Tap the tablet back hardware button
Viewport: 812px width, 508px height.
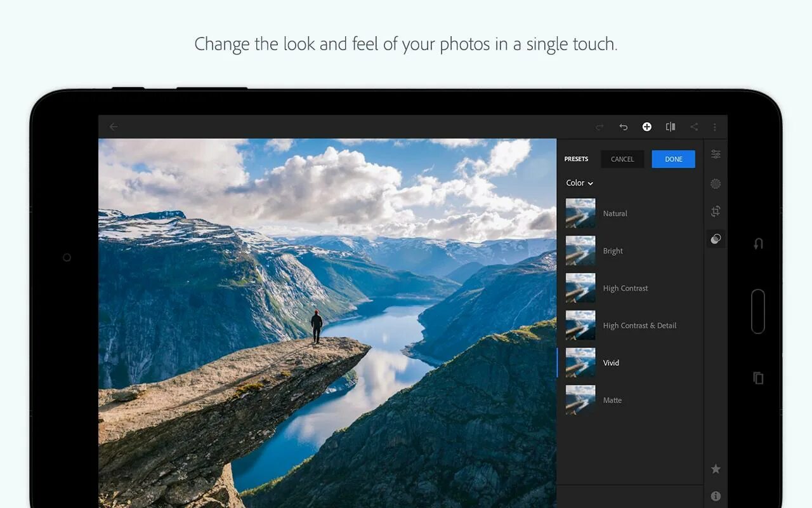click(x=758, y=244)
